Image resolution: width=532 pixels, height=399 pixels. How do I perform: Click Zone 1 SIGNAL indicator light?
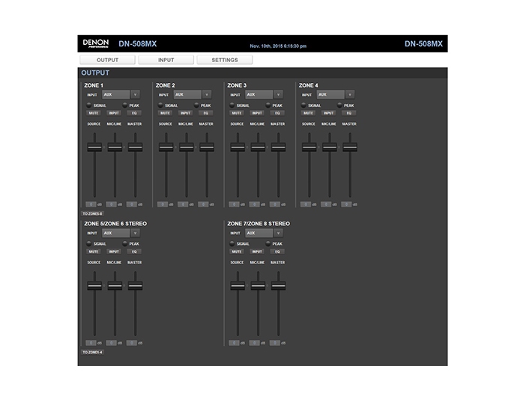(x=89, y=105)
